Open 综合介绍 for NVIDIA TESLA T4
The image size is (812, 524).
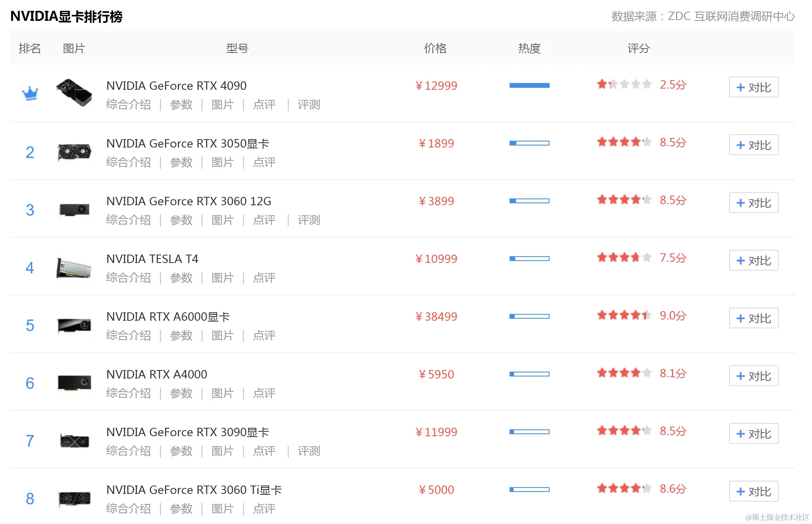tap(128, 278)
